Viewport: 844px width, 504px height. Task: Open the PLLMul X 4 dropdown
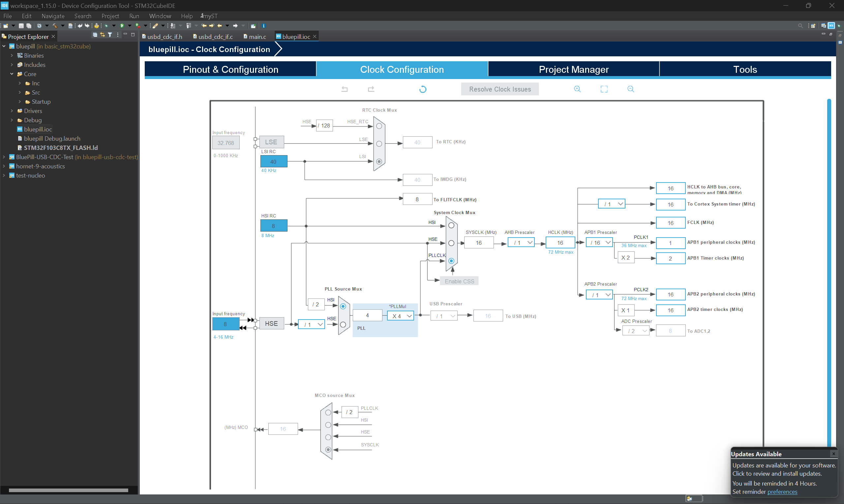pyautogui.click(x=401, y=316)
